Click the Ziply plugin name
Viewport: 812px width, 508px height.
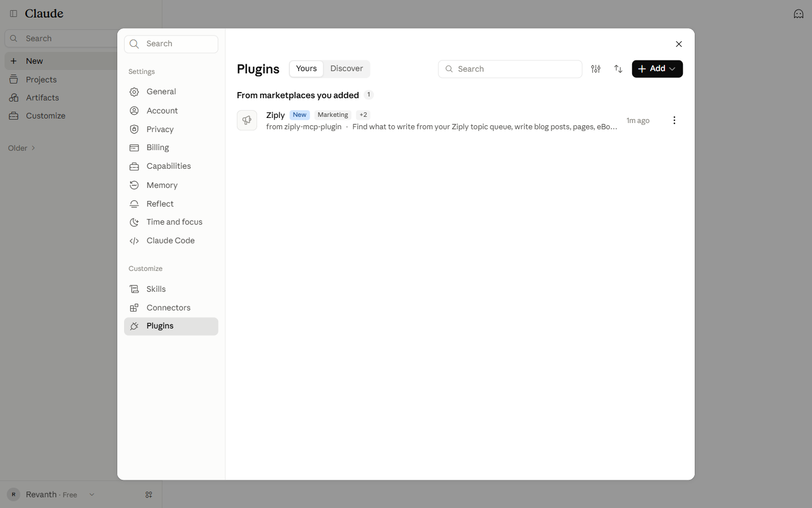[x=275, y=115]
